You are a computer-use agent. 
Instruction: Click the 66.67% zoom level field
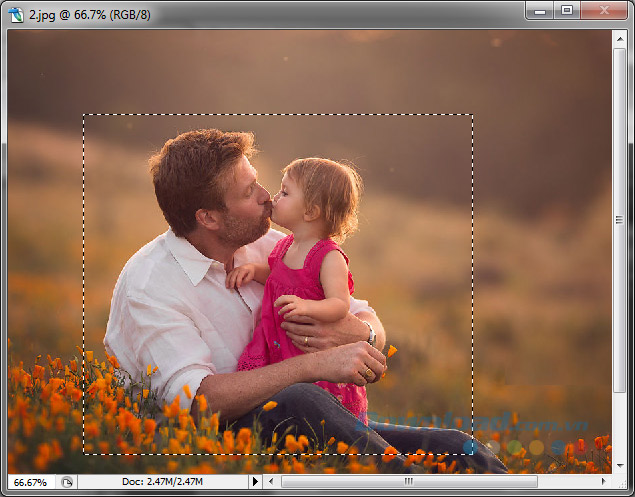[x=30, y=482]
